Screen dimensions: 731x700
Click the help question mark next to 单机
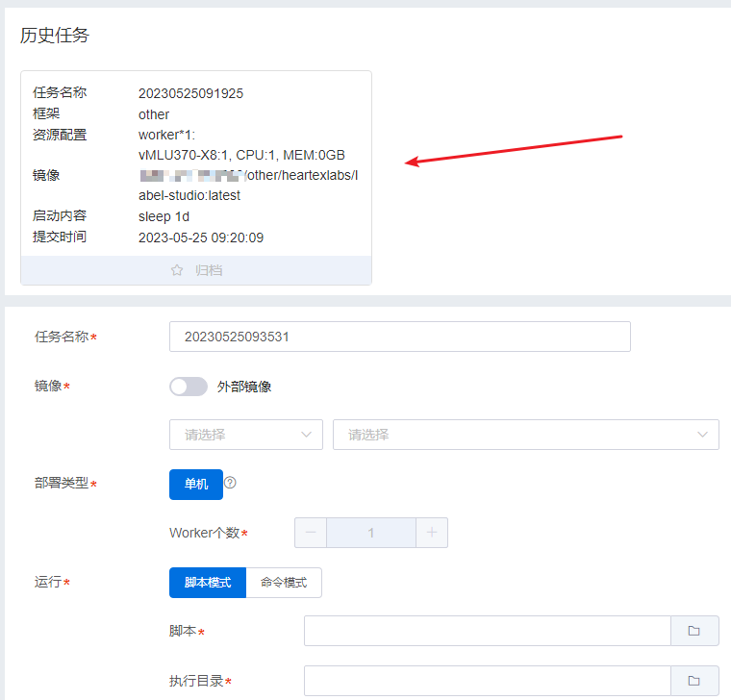point(230,483)
